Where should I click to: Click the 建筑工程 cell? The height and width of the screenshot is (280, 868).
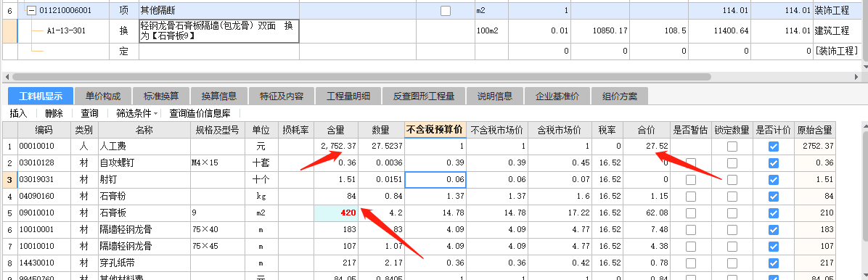[837, 31]
